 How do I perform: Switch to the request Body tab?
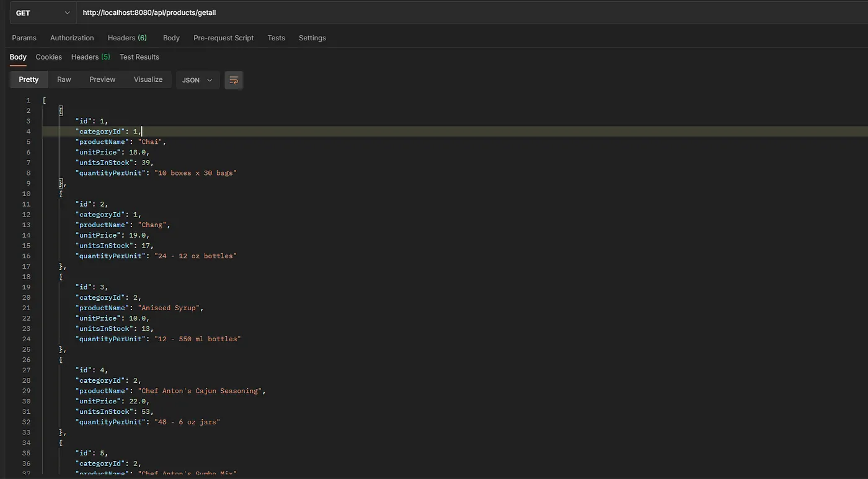pyautogui.click(x=171, y=38)
